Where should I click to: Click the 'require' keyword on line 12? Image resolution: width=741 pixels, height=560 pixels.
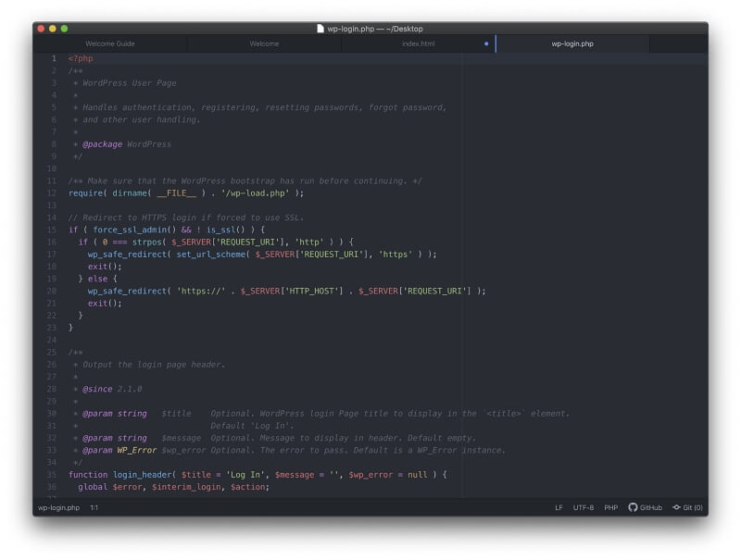pos(86,193)
